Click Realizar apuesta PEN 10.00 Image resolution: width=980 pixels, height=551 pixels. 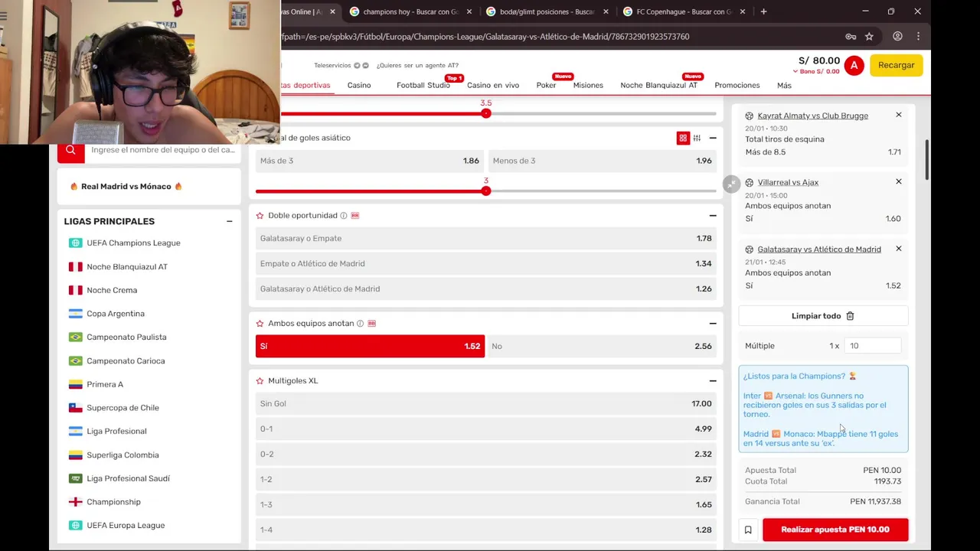[835, 530]
